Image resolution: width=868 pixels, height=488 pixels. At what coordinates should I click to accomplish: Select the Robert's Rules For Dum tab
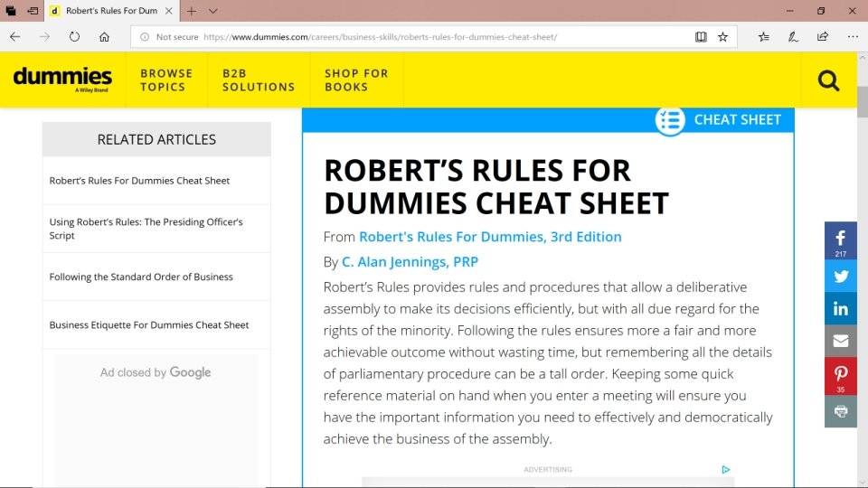point(111,11)
